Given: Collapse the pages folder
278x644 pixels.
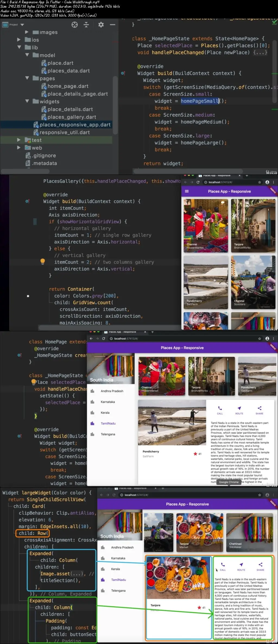Looking at the screenshot, I should pos(27,78).
